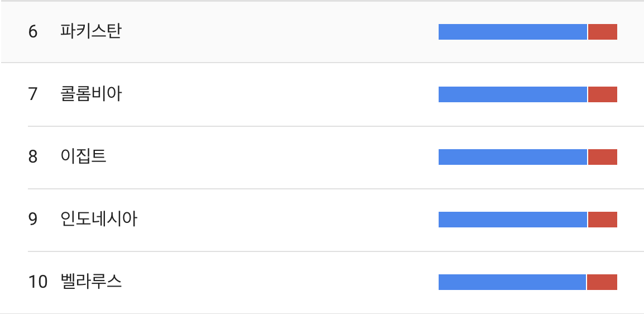
Task: Click the red bar segment for 인도네시아
Action: (603, 220)
